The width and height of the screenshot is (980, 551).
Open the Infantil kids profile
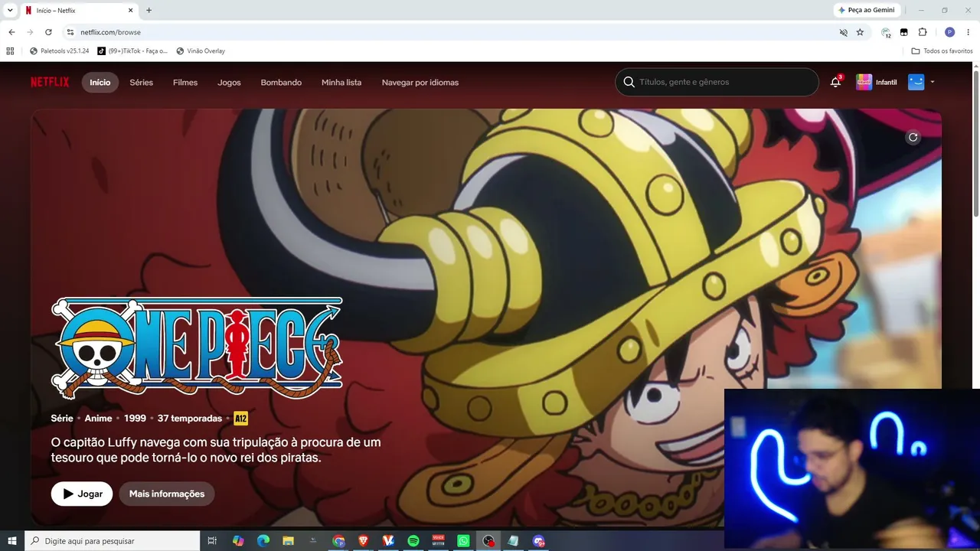coord(877,82)
